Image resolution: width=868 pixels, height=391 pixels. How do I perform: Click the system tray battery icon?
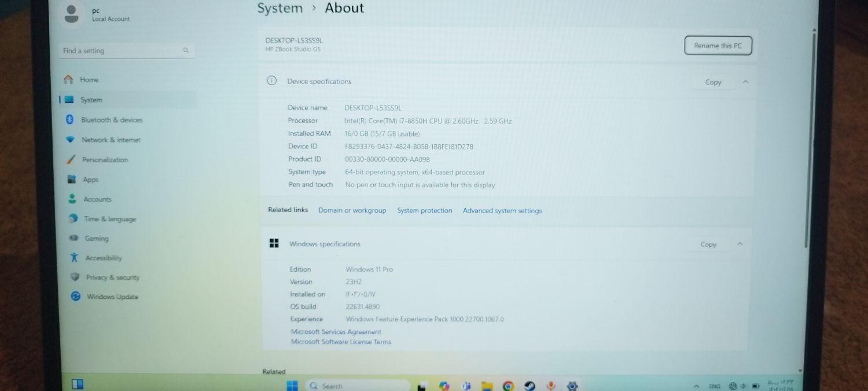point(755,386)
